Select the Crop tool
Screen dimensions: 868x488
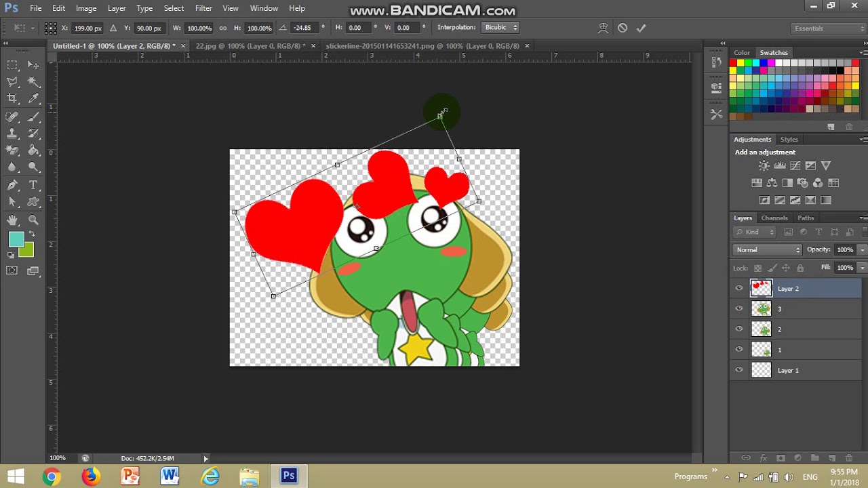[x=12, y=99]
